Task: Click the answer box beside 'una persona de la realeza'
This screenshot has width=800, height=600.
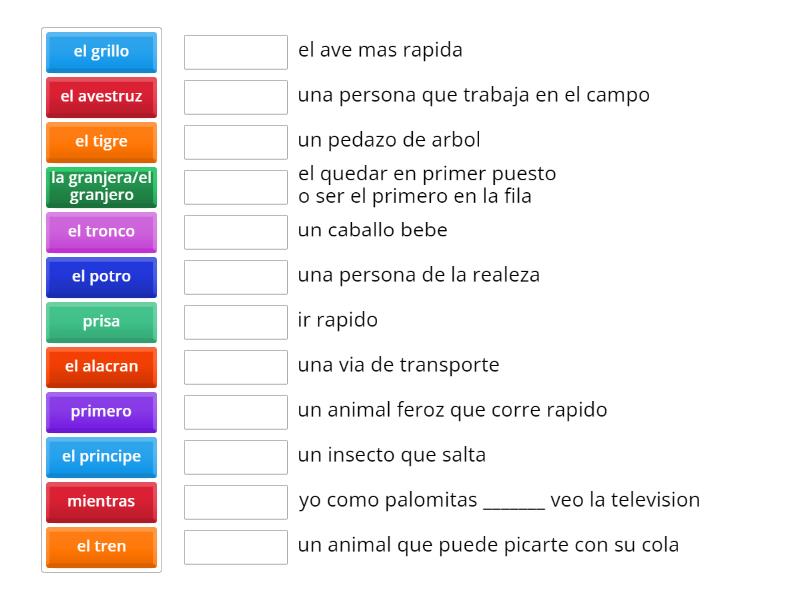Action: pos(235,277)
